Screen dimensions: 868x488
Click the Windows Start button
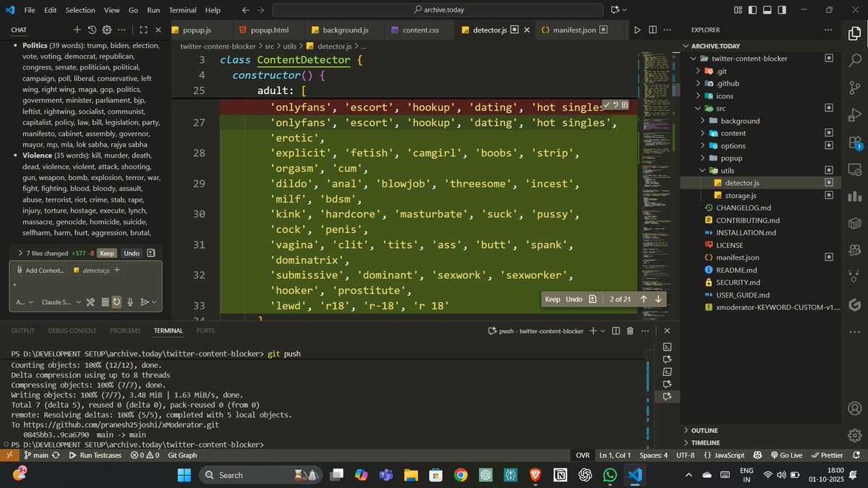click(x=184, y=475)
